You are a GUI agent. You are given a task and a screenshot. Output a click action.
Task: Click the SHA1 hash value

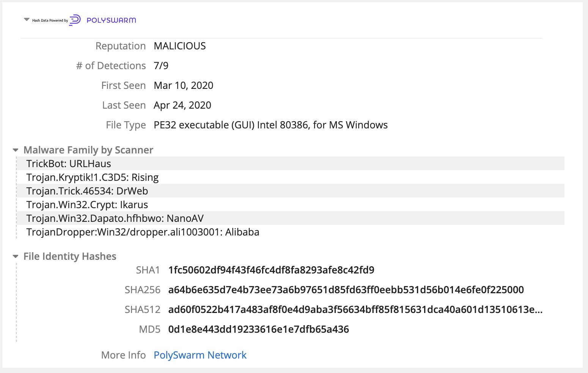pos(271,270)
